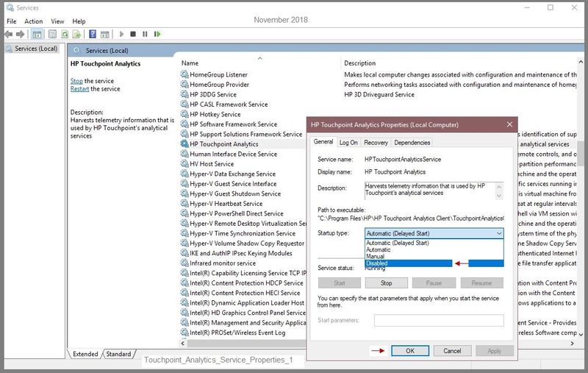Click Cancel in the Properties dialog

point(452,351)
